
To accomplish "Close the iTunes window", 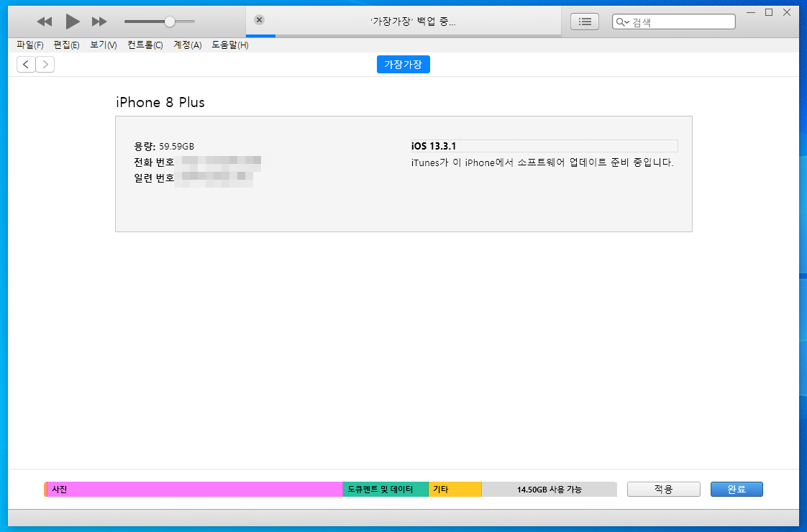I will (x=787, y=12).
